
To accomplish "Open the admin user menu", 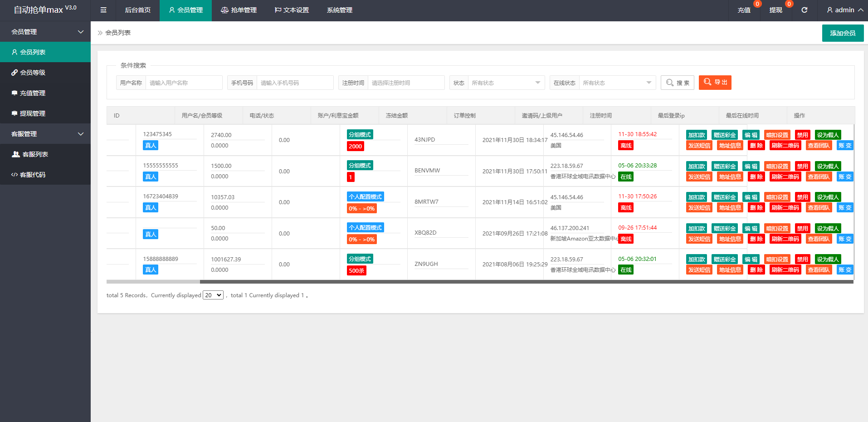I will [844, 10].
